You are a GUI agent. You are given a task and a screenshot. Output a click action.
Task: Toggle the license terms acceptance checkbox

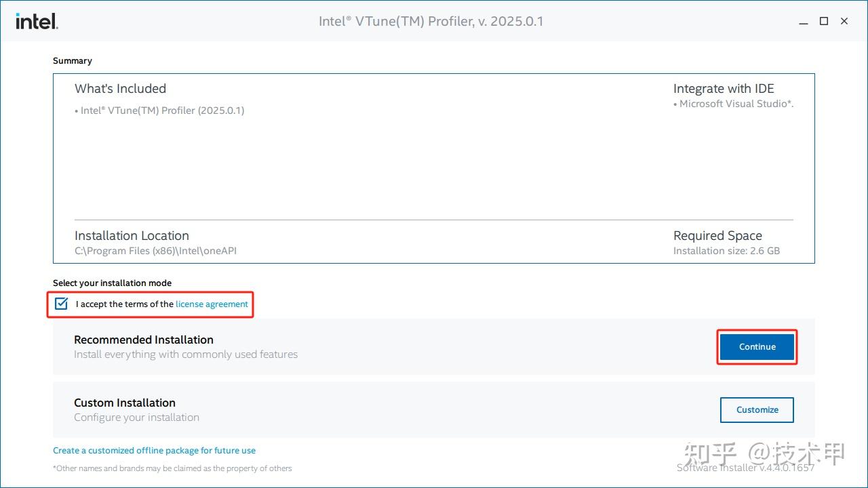pos(60,304)
